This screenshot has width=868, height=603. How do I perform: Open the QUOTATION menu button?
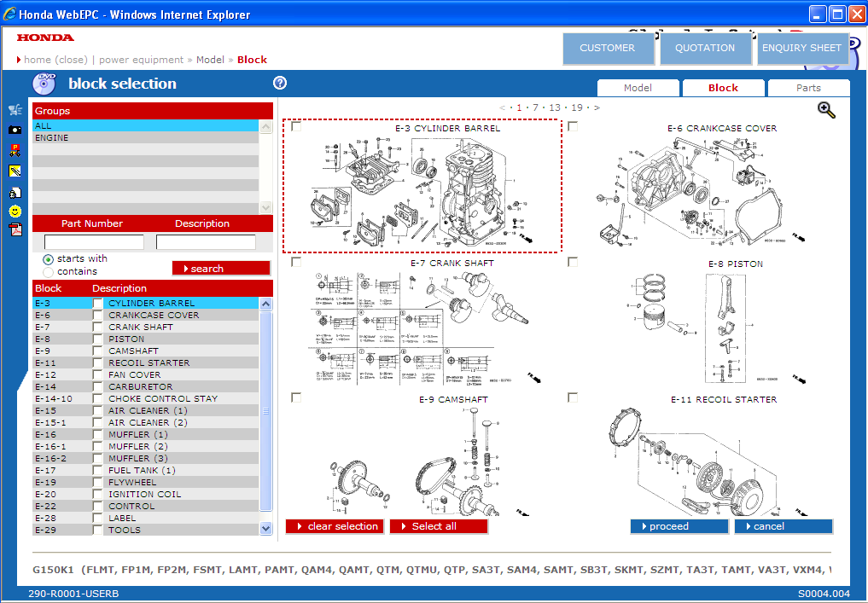coord(705,48)
